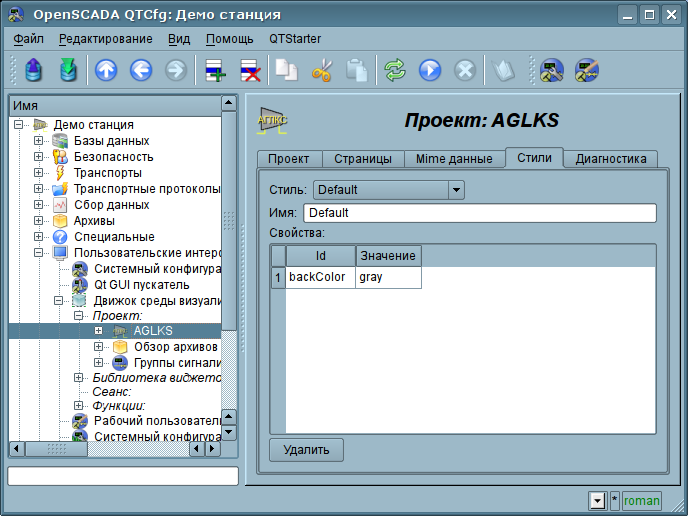Click the Save to database toolbar icon
This screenshot has width=688, height=516.
[x=67, y=70]
